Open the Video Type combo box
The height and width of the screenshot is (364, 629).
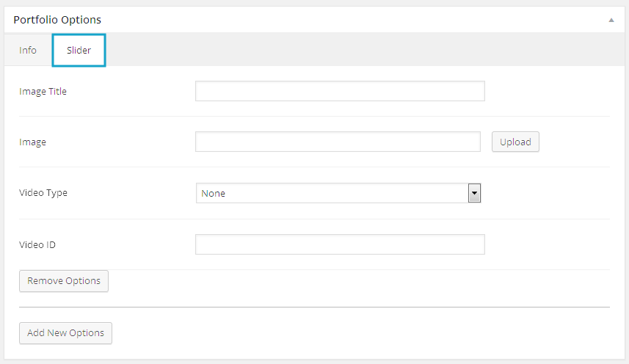338,193
